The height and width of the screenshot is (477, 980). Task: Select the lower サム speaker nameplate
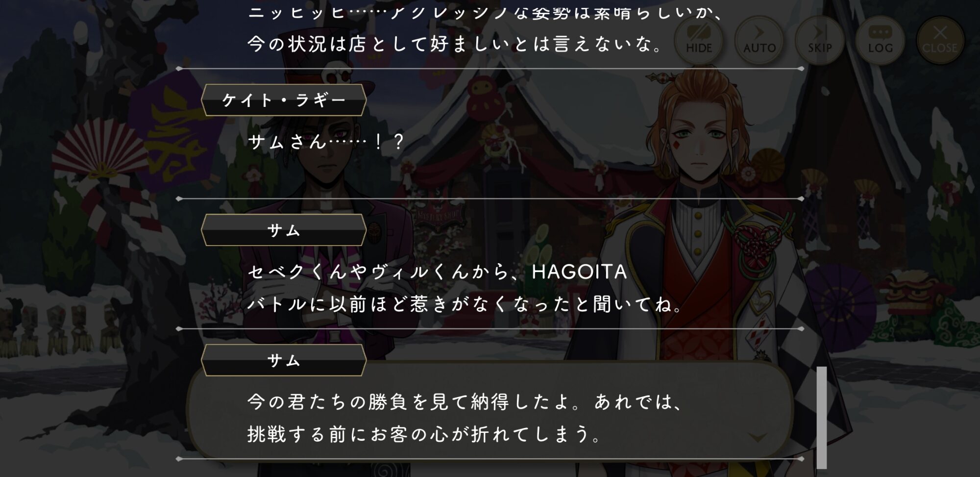tap(284, 360)
